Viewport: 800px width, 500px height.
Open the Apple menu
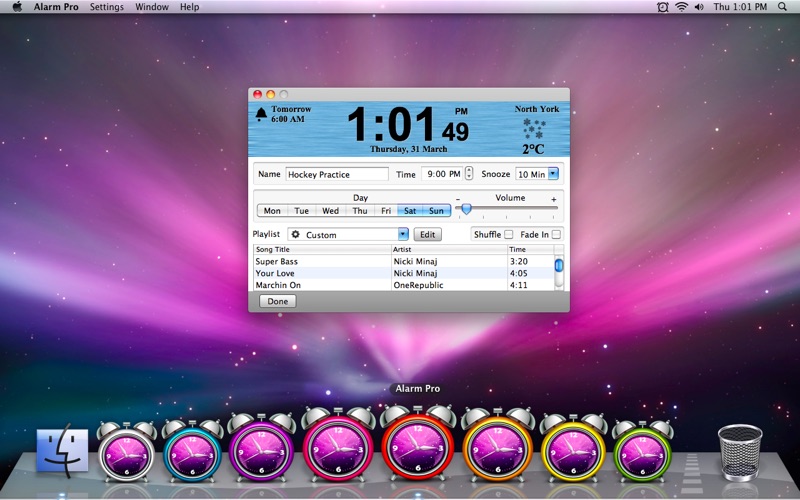tap(17, 7)
